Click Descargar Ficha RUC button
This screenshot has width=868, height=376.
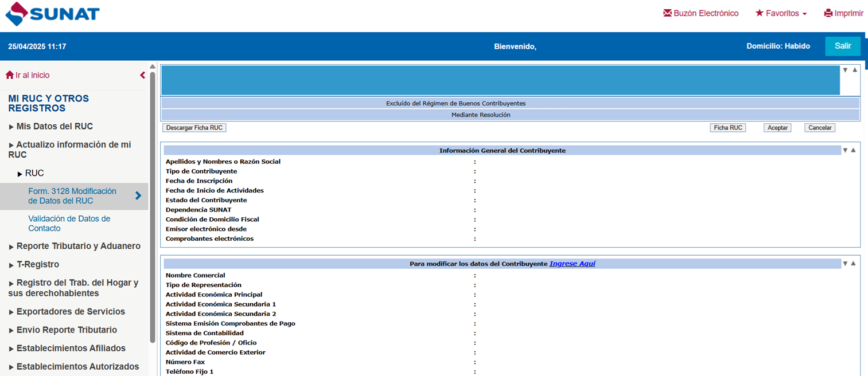coord(194,128)
